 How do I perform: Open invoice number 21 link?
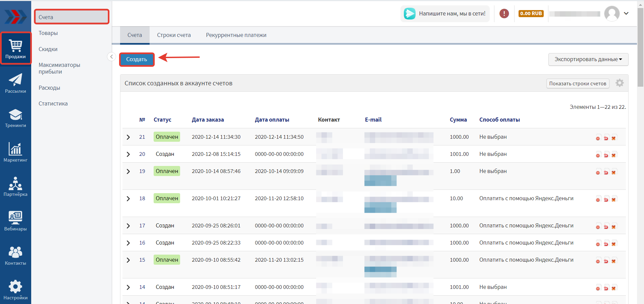point(142,137)
